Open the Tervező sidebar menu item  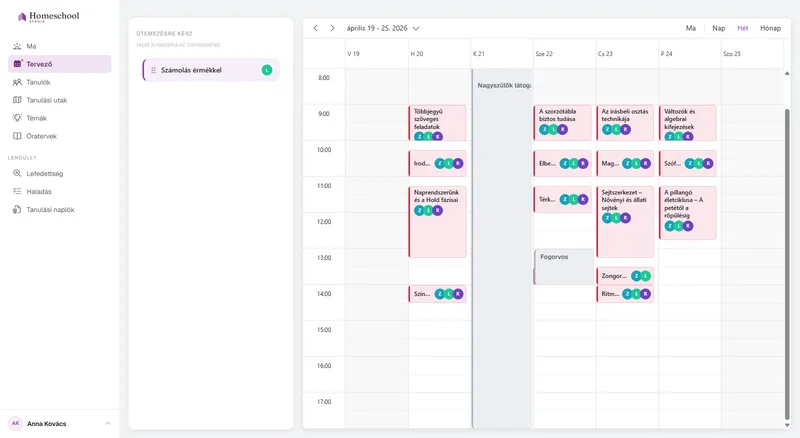coord(60,64)
